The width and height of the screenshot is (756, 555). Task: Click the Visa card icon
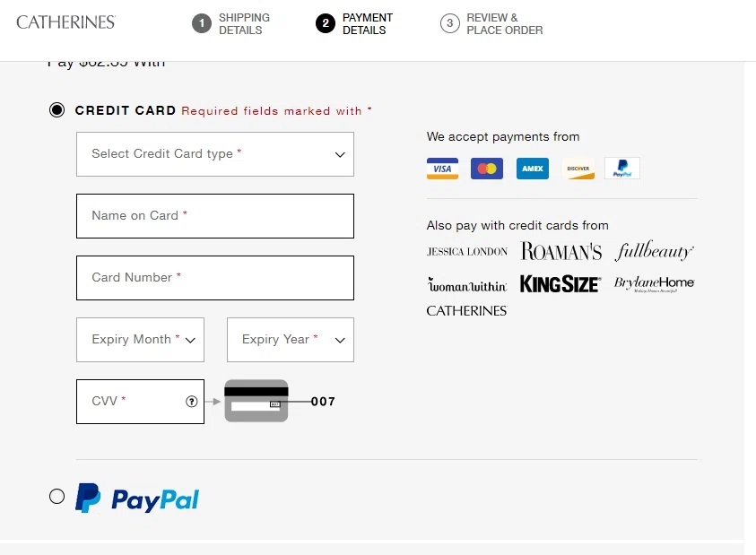442,169
